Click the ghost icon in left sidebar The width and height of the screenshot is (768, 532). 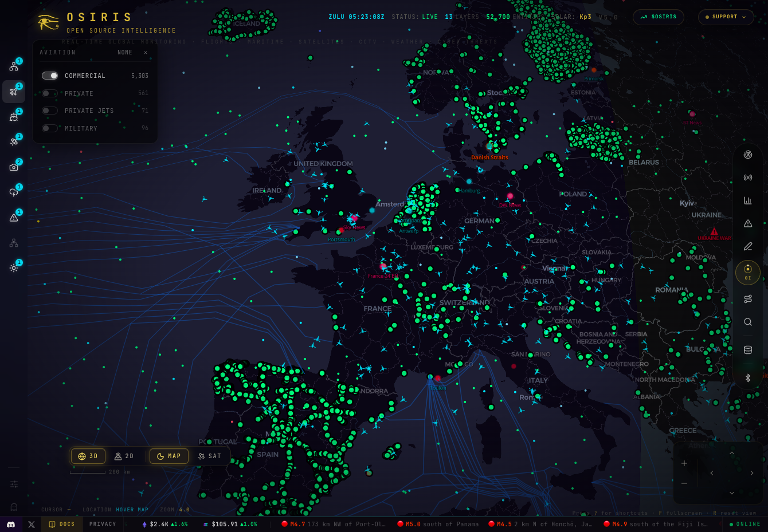click(x=14, y=507)
